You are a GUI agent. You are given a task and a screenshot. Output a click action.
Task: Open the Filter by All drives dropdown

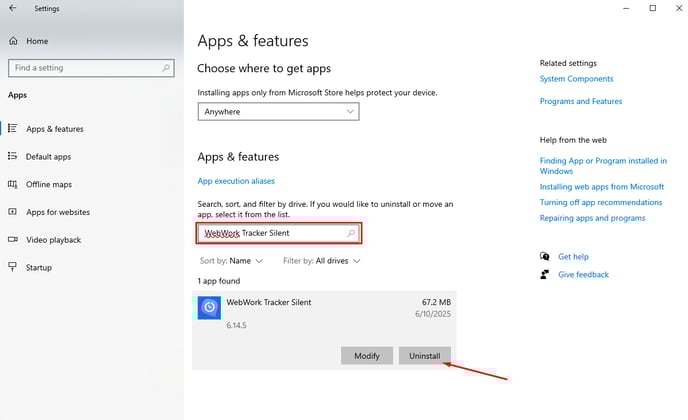pos(322,261)
